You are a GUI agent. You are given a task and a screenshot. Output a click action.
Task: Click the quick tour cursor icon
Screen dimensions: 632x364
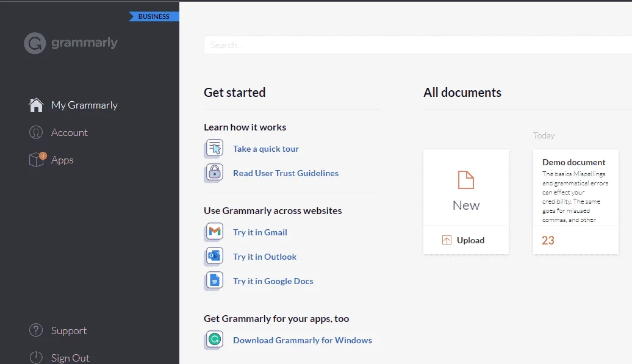pyautogui.click(x=214, y=149)
